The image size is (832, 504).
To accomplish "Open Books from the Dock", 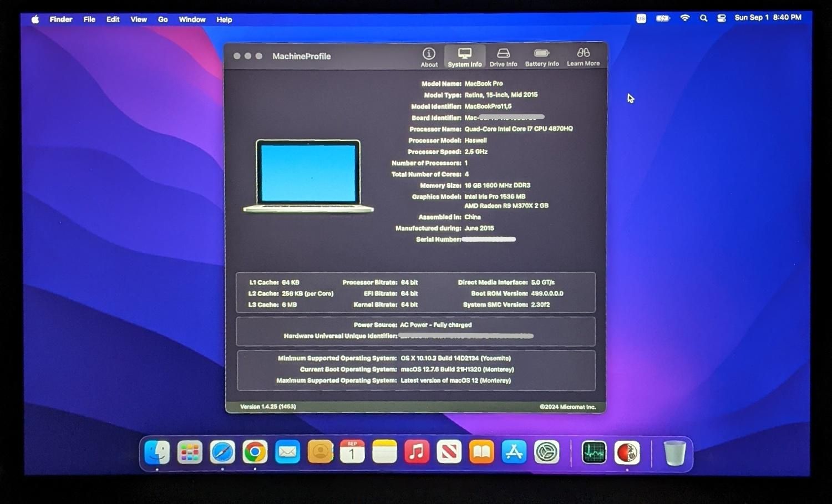I will 481,452.
